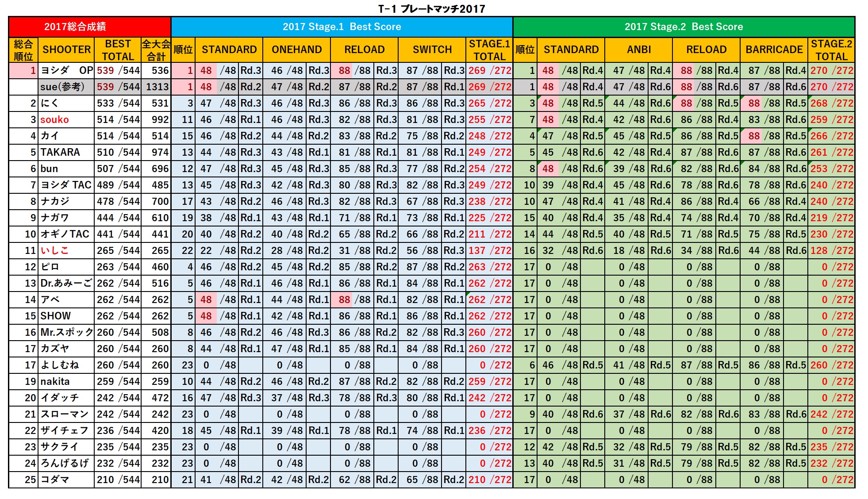Select the 2017総合成績 red header

90,27
